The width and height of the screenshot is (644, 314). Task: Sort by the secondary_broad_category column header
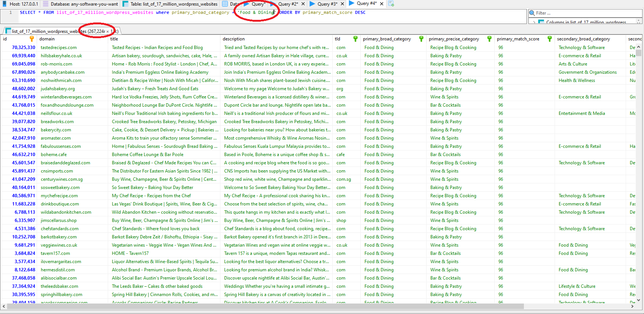590,39
